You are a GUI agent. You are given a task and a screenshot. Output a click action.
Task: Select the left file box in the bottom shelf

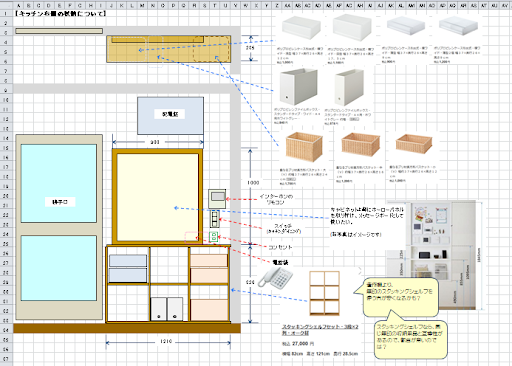pyautogui.click(x=158, y=309)
